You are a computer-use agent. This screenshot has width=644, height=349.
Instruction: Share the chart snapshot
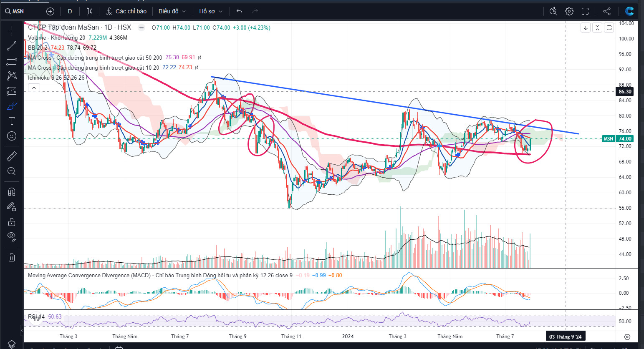pyautogui.click(x=607, y=11)
